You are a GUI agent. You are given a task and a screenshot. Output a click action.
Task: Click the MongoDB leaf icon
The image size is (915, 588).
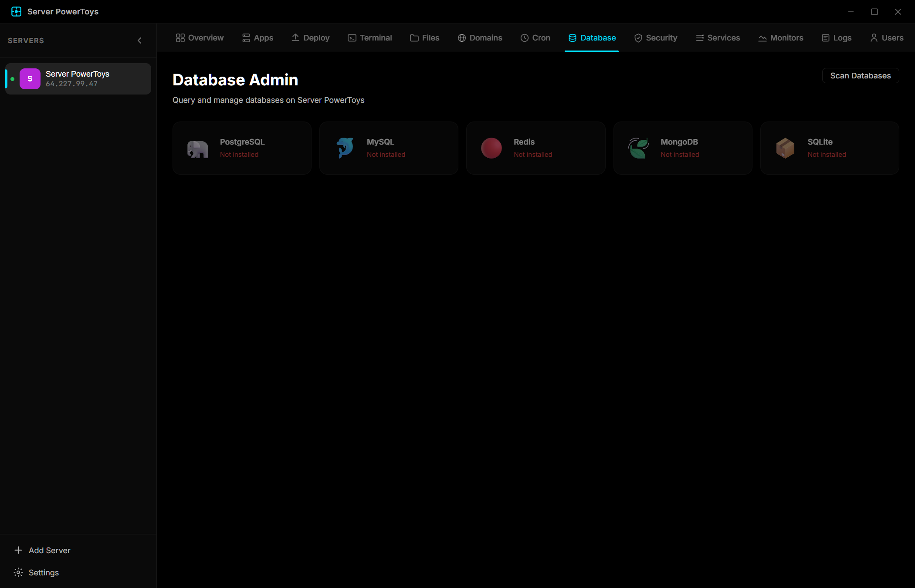[638, 148]
